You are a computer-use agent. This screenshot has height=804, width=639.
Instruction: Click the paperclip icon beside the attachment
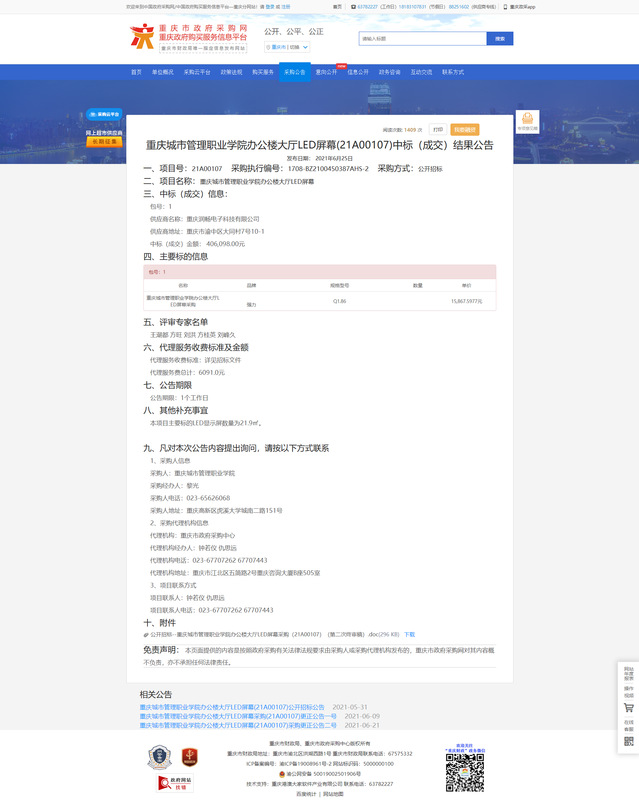pyautogui.click(x=146, y=635)
